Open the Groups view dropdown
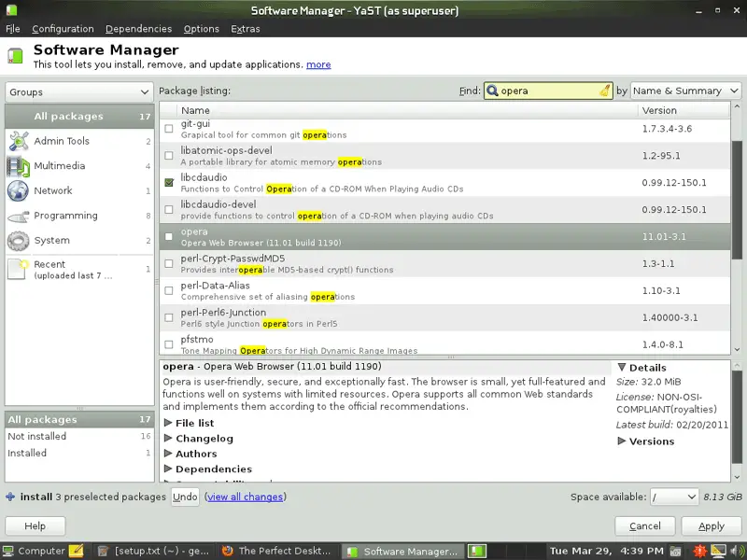 pyautogui.click(x=79, y=92)
